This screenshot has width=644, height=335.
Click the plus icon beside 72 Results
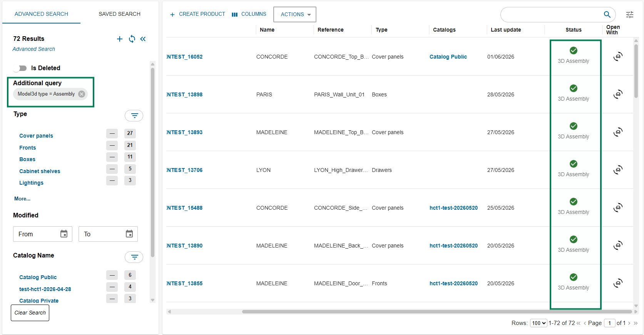[x=120, y=39]
